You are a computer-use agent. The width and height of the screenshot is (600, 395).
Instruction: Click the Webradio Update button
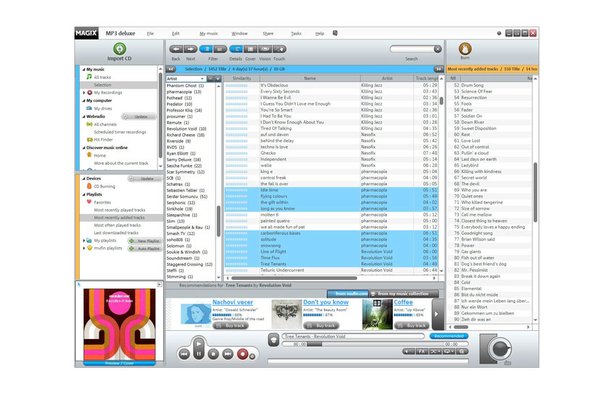pos(139,116)
